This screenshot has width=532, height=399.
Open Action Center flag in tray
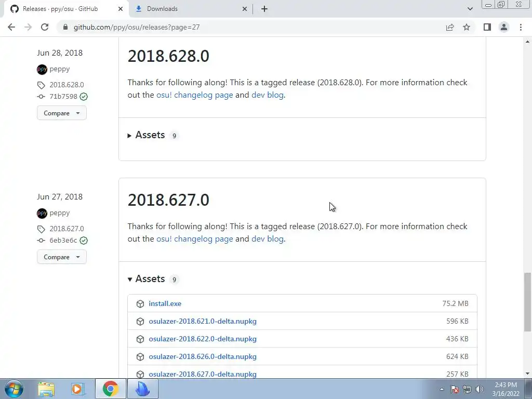(x=455, y=389)
